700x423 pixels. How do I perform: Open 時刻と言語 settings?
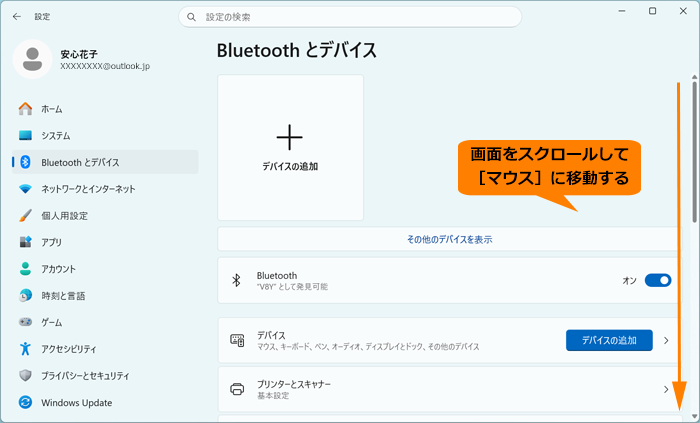(x=105, y=295)
